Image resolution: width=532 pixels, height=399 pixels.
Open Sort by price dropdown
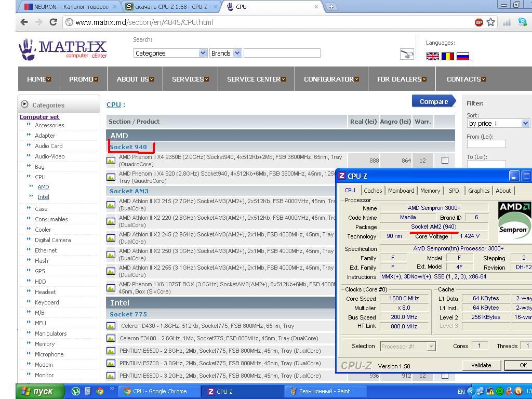[498, 123]
